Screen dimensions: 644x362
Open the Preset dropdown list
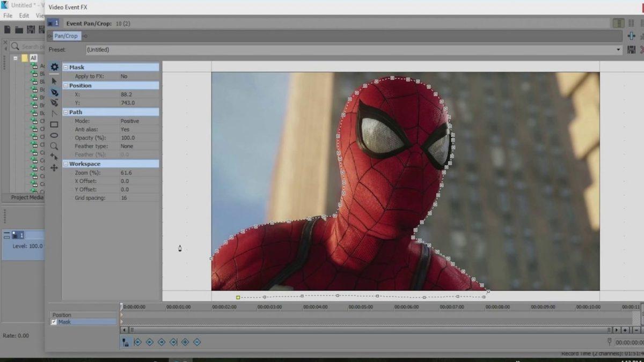[617, 49]
